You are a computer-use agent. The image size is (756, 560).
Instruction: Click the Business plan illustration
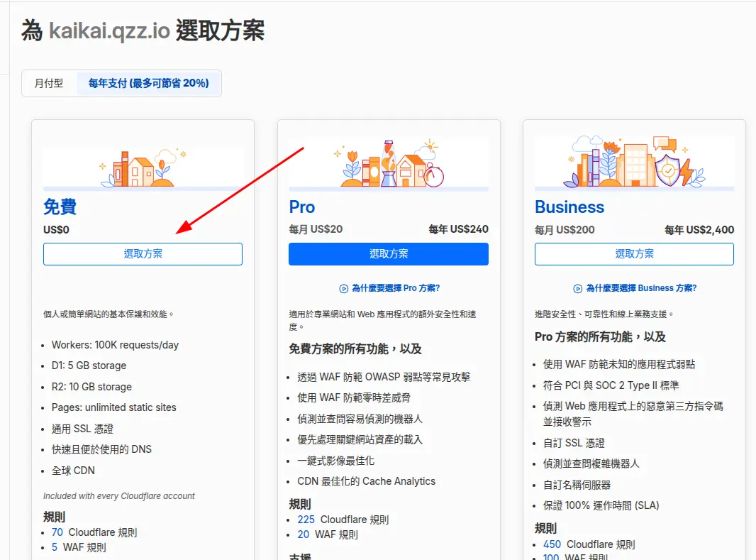(x=634, y=162)
